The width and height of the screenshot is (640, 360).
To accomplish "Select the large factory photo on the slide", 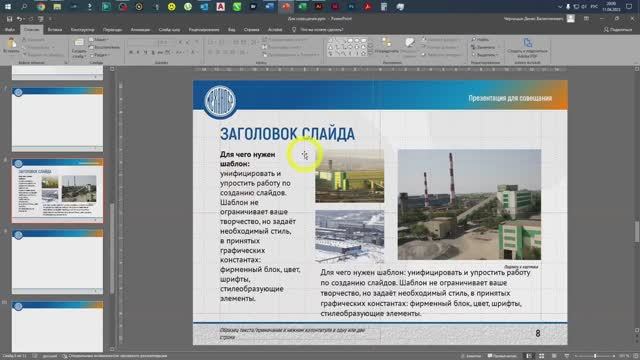I will point(469,204).
